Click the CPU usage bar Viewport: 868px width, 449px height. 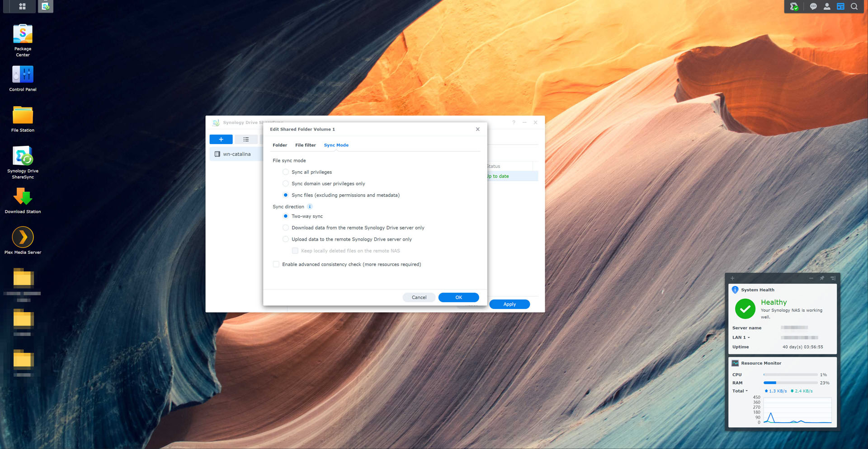coord(790,375)
